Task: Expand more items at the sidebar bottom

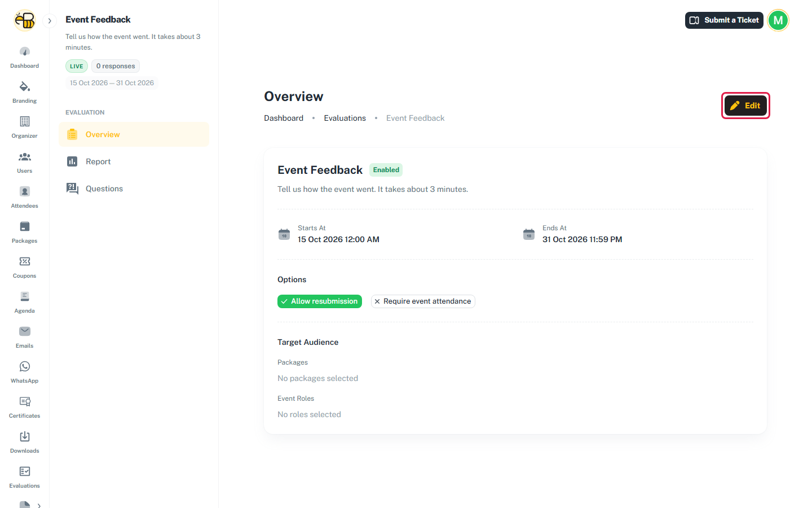Action: click(39, 506)
